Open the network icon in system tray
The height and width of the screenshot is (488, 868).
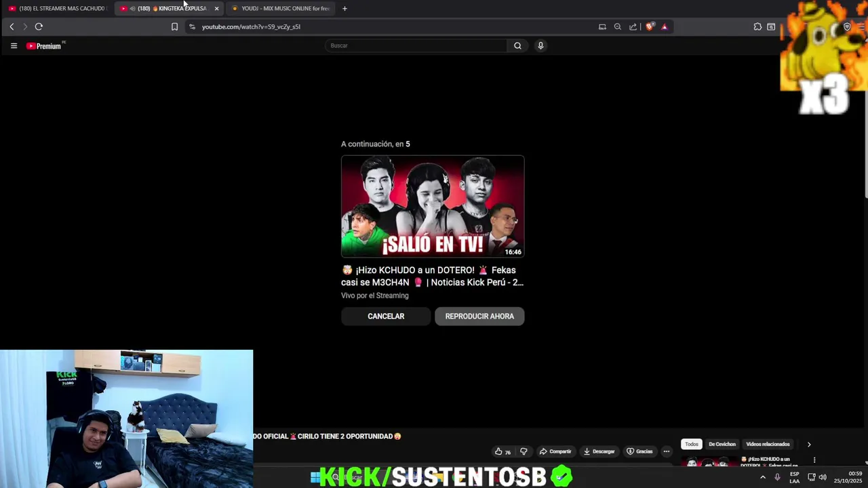(x=811, y=477)
